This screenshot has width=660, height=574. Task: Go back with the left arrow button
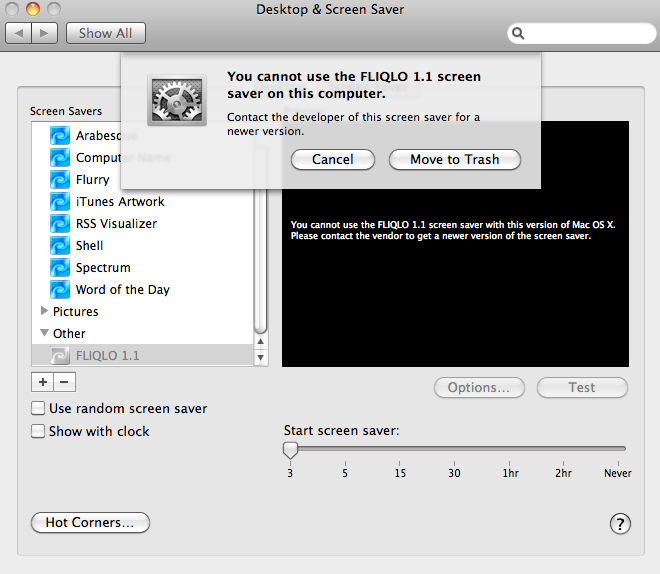tap(18, 33)
